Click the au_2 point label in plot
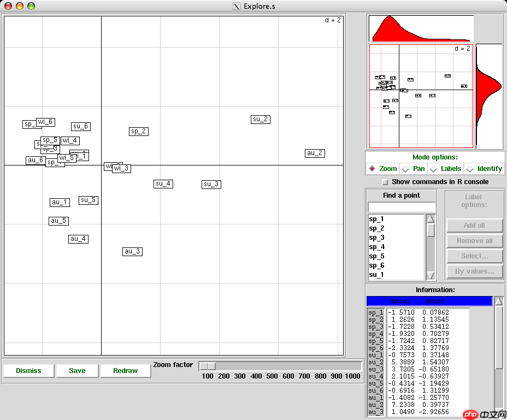Viewport: 507px width, 420px height. [x=315, y=153]
